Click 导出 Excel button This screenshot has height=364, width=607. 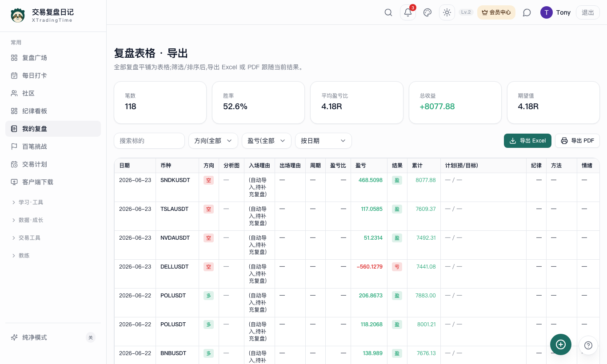click(527, 141)
